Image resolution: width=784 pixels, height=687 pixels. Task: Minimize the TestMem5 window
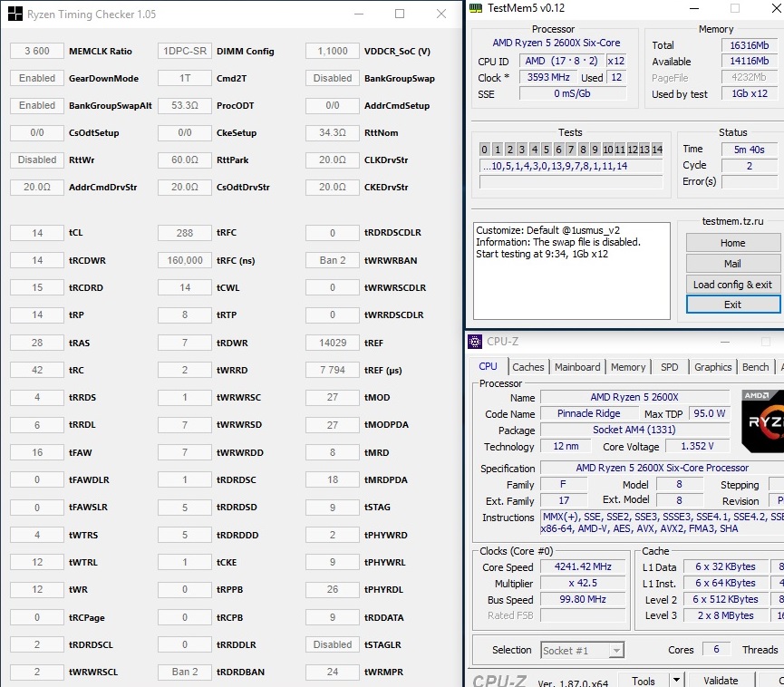point(694,8)
